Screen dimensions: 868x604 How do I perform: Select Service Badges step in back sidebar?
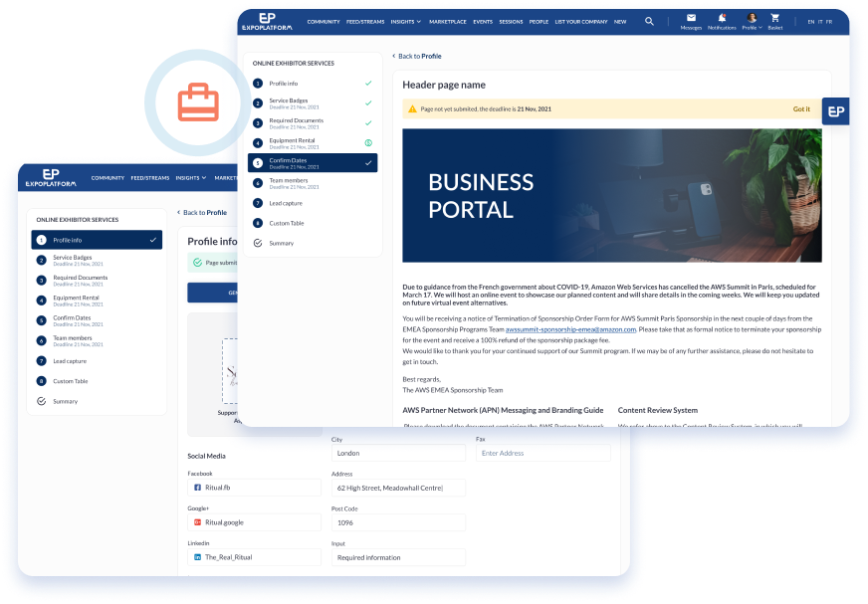click(97, 260)
